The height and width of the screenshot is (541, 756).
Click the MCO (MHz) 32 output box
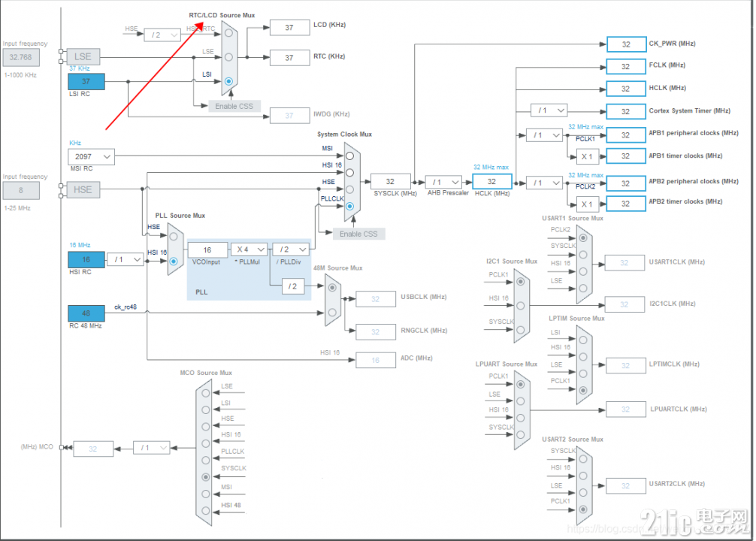[x=93, y=449]
